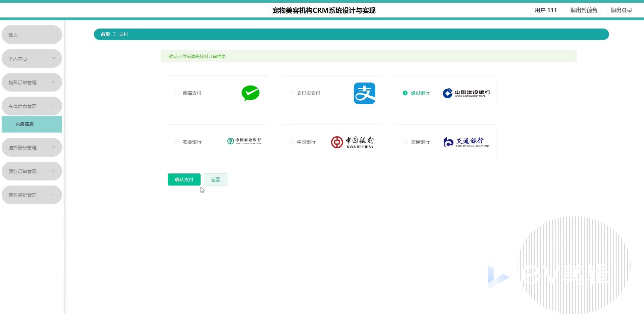Expand the 服务订单管理 menu chevron
The height and width of the screenshot is (314, 644).
tap(53, 171)
